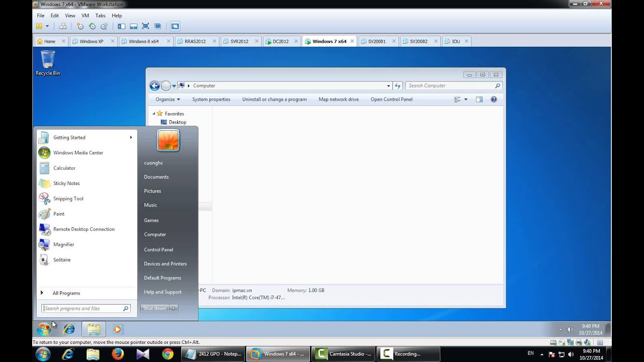Click the guest Windows 7 Start orb

[x=44, y=329]
